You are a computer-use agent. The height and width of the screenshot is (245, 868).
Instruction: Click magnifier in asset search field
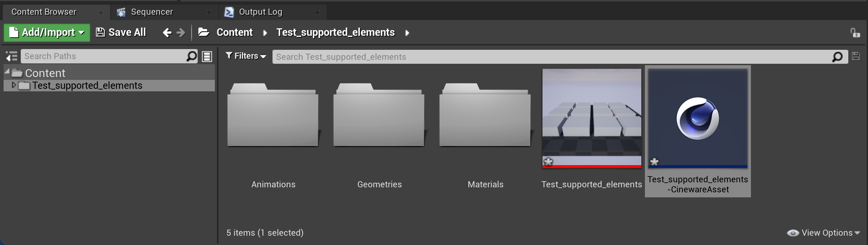pyautogui.click(x=838, y=57)
